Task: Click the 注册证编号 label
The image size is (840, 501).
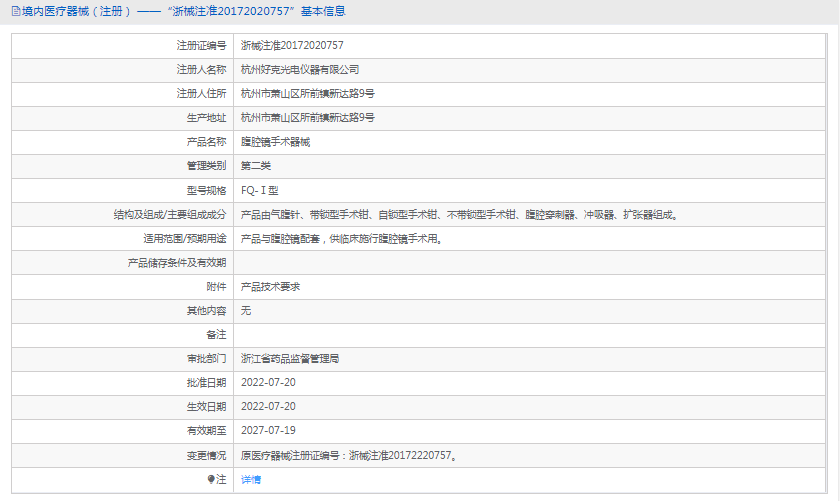Action: click(x=201, y=46)
